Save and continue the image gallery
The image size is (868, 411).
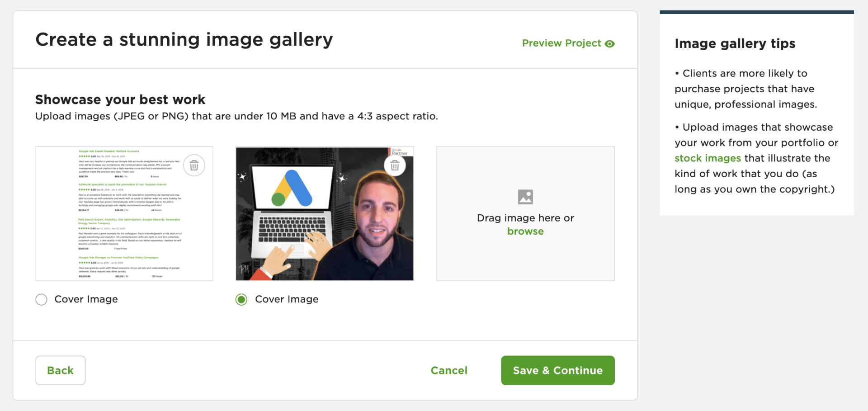pyautogui.click(x=557, y=370)
